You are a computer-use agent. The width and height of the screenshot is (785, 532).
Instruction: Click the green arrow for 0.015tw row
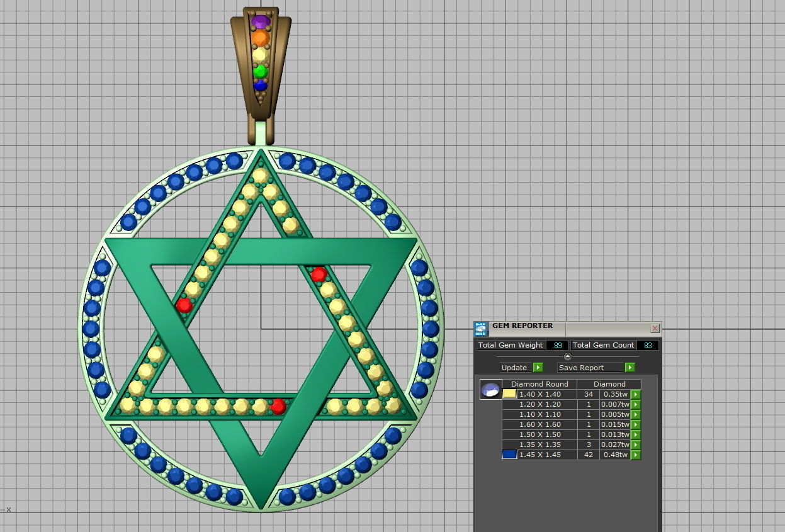coord(636,424)
